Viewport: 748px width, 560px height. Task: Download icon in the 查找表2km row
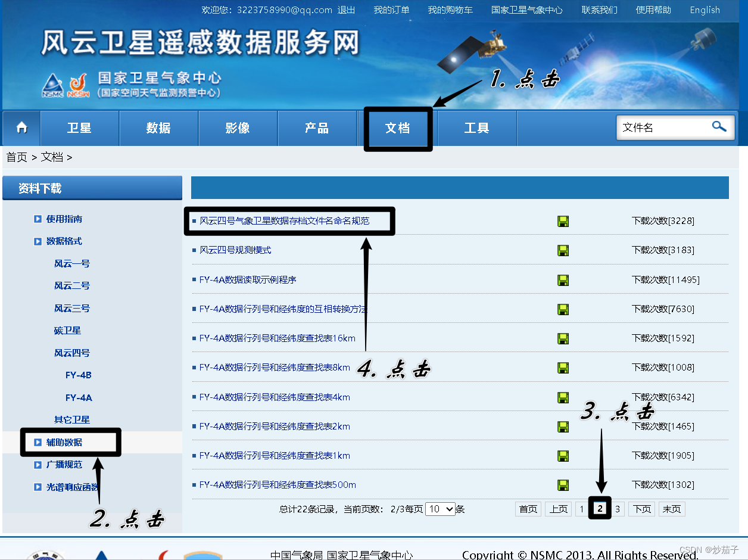coord(563,427)
